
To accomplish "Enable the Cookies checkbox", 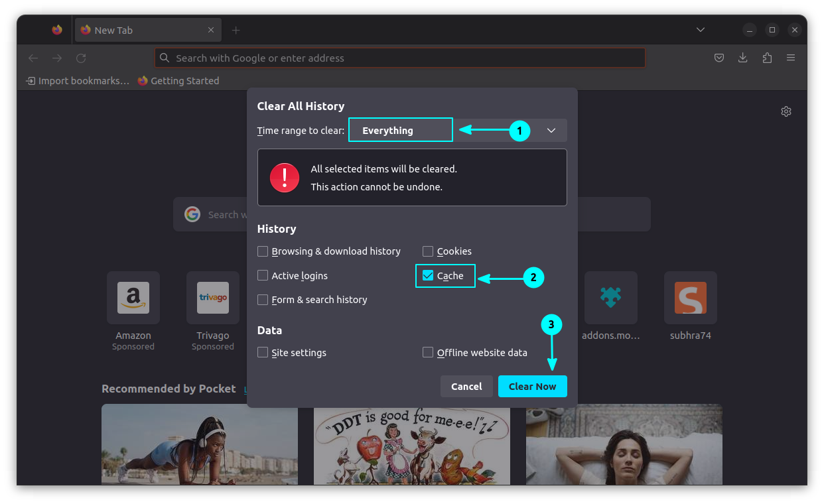I will 428,251.
